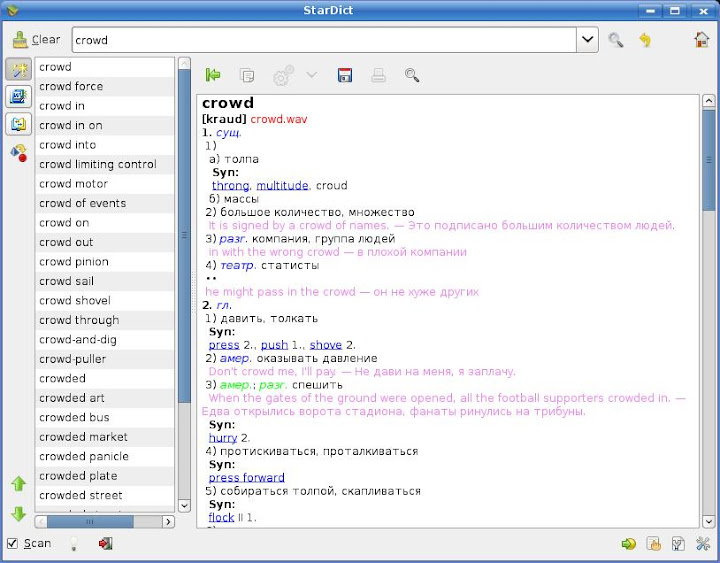This screenshot has height=563, width=720.
Task: Click the green down arrow next word
Action: click(x=18, y=513)
